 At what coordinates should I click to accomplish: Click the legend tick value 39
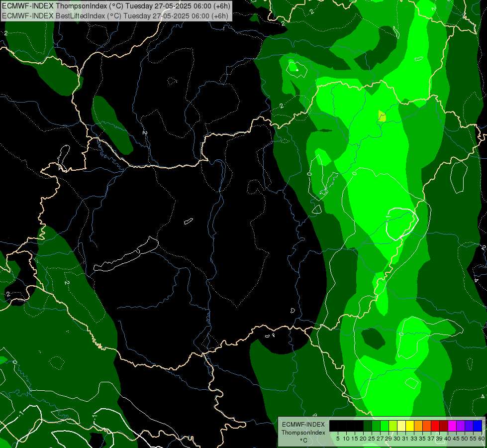click(x=439, y=439)
